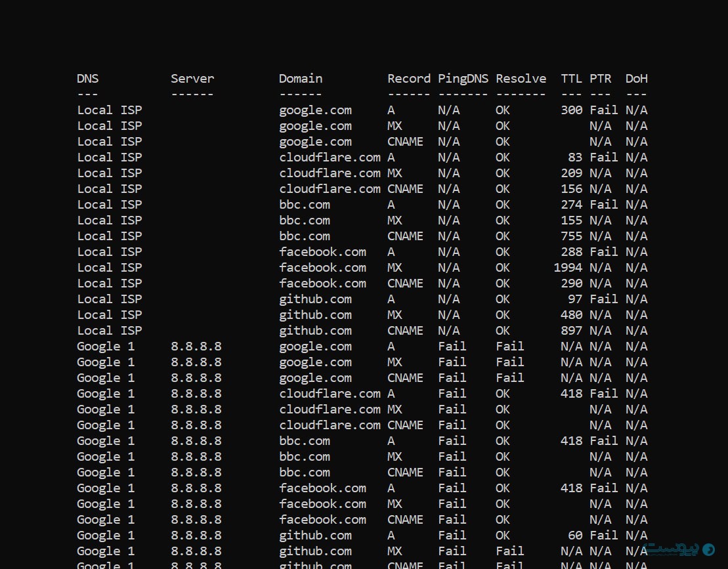Click the Domain column header
This screenshot has width=728, height=569.
[301, 79]
